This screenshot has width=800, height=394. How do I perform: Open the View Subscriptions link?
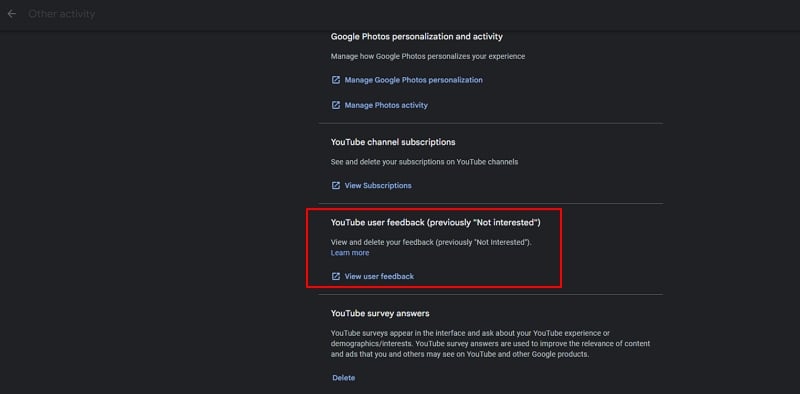point(378,186)
